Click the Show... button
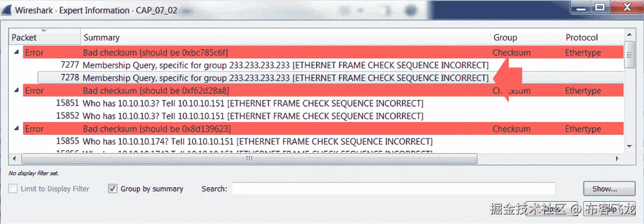The image size is (644, 224). [608, 189]
